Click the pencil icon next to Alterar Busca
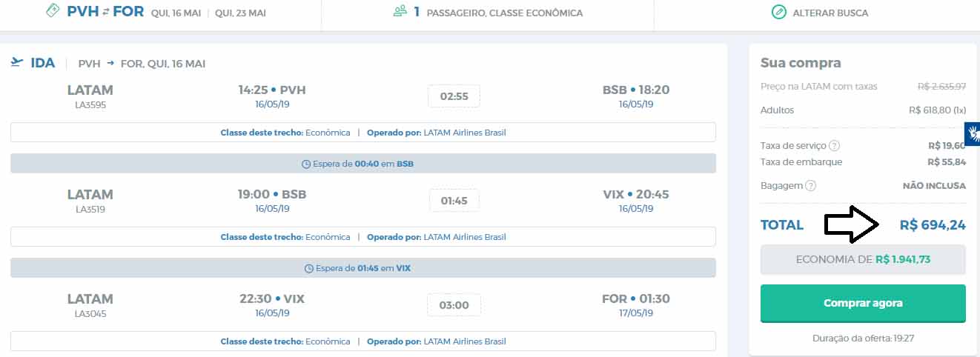The image size is (980, 357). click(778, 13)
